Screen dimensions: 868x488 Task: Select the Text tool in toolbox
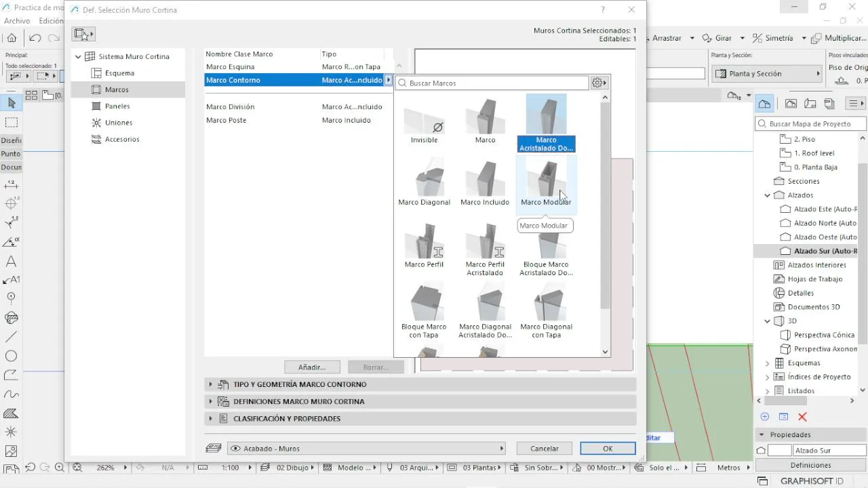11,261
